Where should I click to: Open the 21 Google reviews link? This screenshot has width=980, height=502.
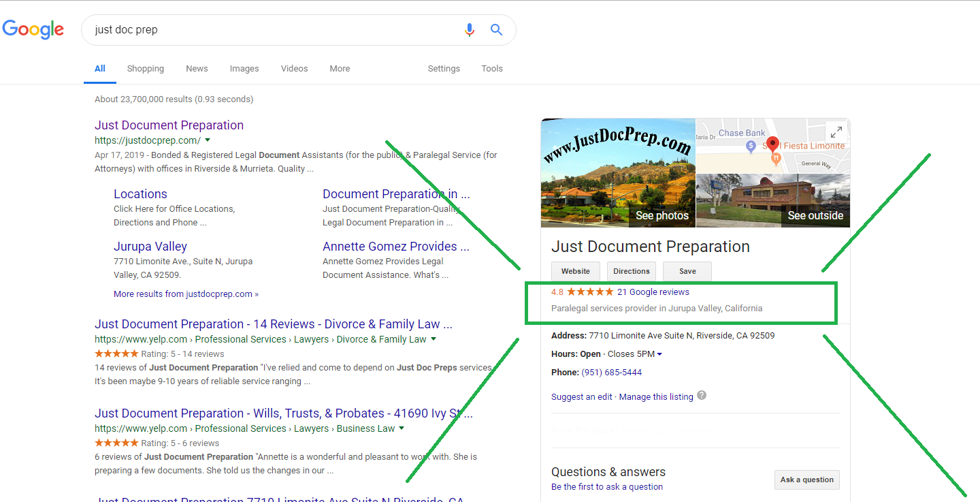(x=653, y=292)
